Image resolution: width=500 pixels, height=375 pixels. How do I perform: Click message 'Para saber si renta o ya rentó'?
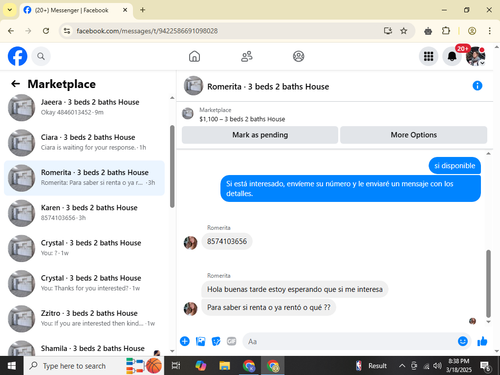[x=268, y=307]
